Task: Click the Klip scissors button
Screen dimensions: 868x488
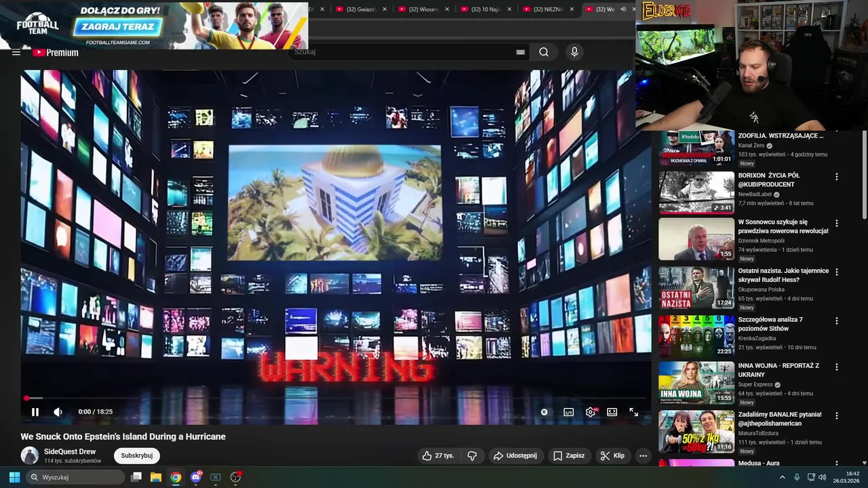Action: pos(612,455)
